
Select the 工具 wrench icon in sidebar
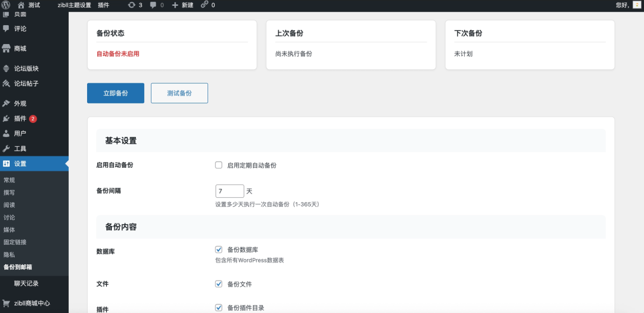tap(6, 148)
